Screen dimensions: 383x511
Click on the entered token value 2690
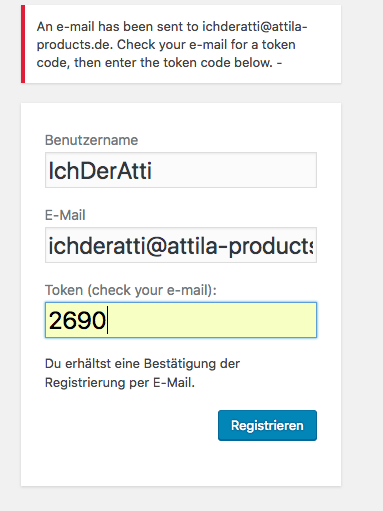pyautogui.click(x=77, y=320)
